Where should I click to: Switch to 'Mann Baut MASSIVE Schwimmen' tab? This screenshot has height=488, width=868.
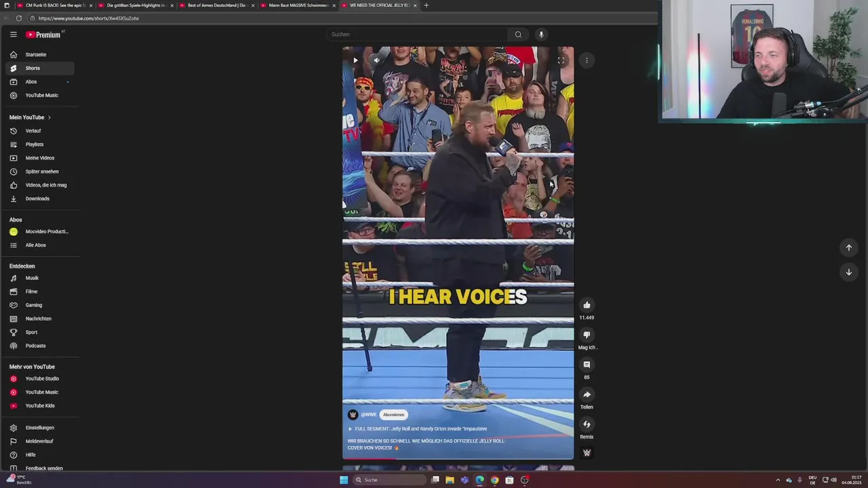[x=298, y=5]
